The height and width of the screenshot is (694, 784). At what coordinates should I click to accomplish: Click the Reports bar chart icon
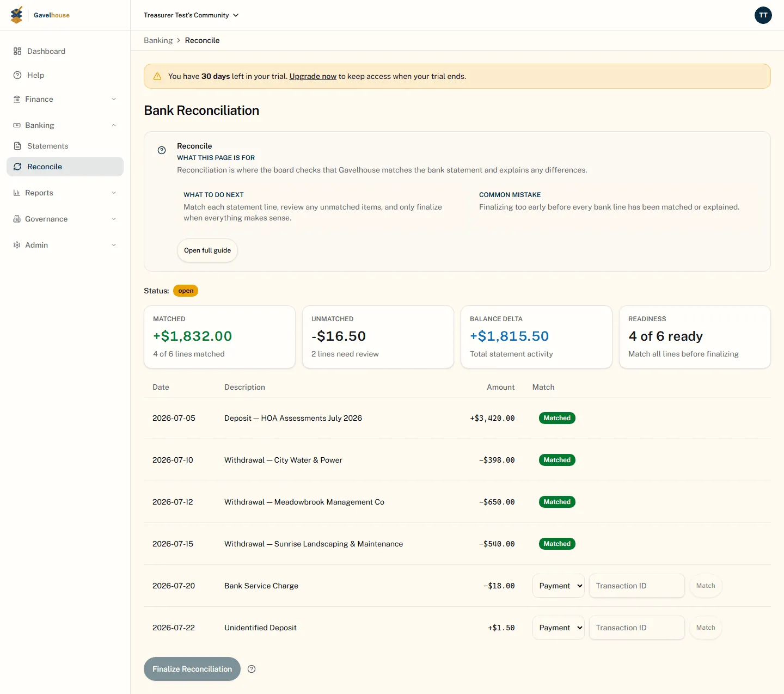tap(17, 193)
